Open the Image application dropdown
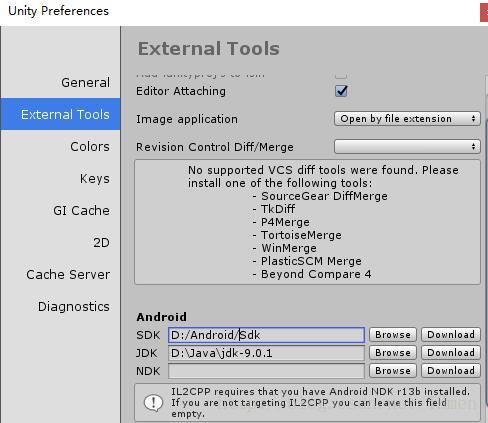Image resolution: width=488 pixels, height=423 pixels. click(407, 119)
